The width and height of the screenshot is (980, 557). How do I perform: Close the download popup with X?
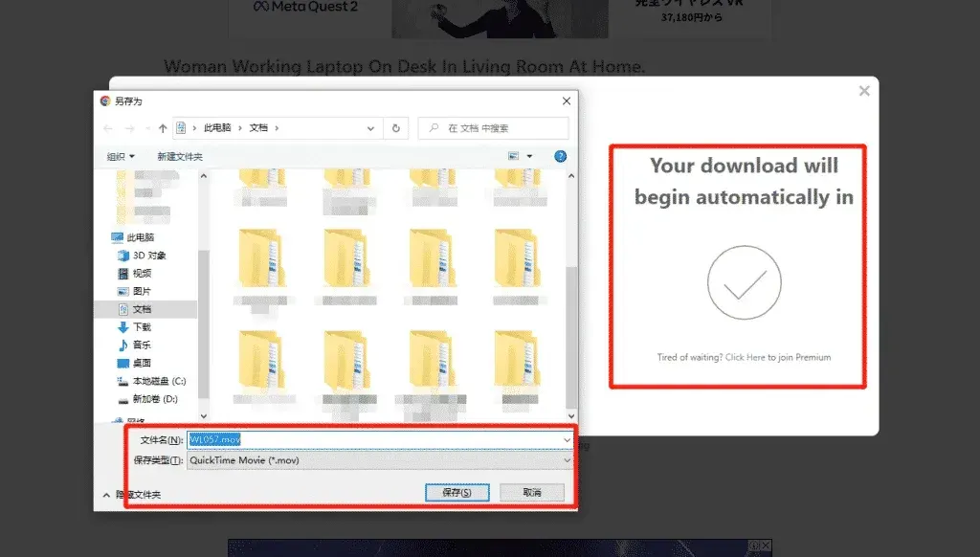click(864, 91)
